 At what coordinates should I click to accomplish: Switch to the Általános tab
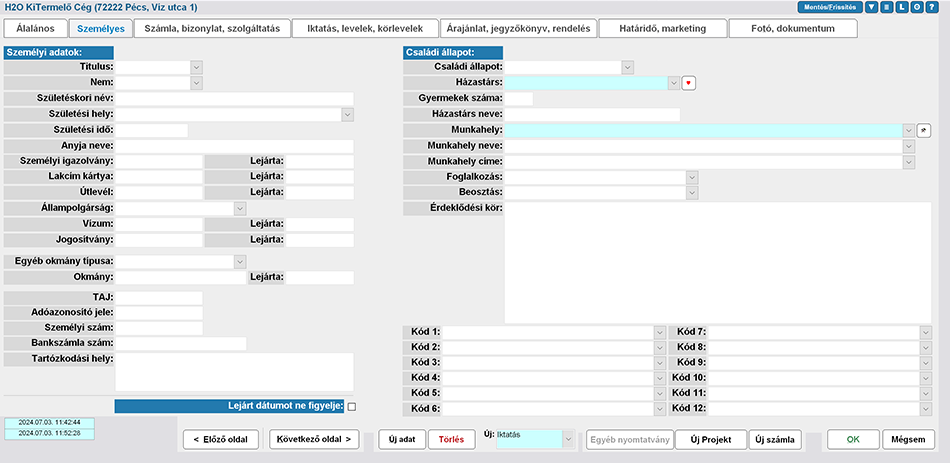point(35,29)
